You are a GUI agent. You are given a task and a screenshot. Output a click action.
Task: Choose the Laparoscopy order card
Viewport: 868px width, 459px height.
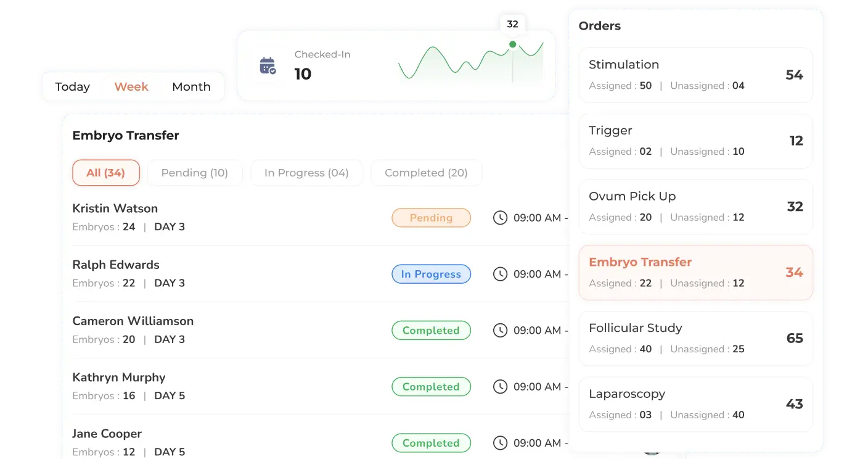tap(695, 404)
